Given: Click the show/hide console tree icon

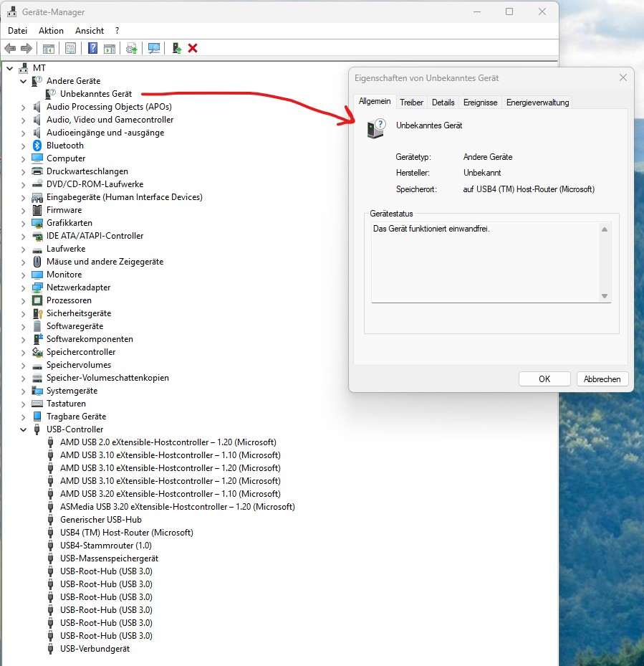Looking at the screenshot, I should point(49,49).
